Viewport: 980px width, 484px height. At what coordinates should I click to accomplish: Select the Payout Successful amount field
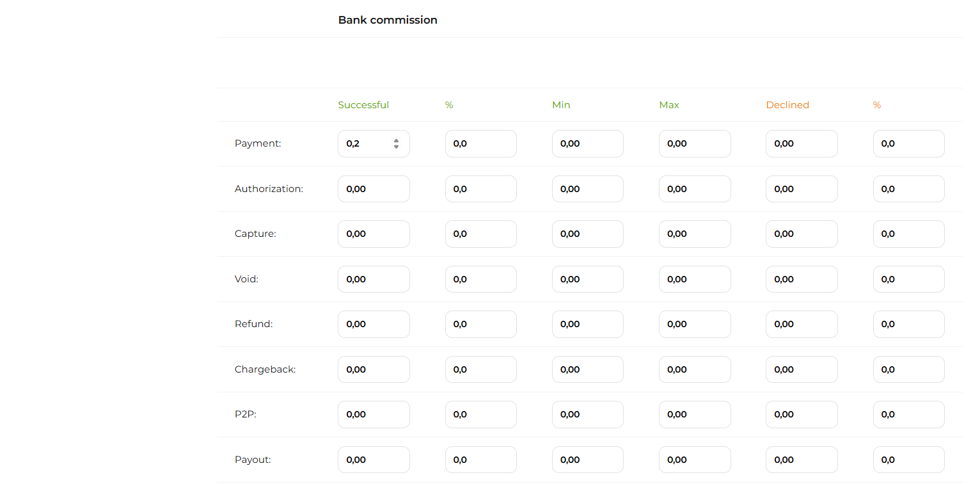[374, 460]
